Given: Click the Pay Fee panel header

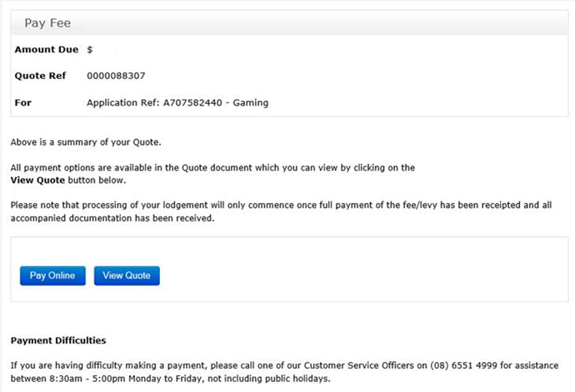Looking at the screenshot, I should 46,23.
